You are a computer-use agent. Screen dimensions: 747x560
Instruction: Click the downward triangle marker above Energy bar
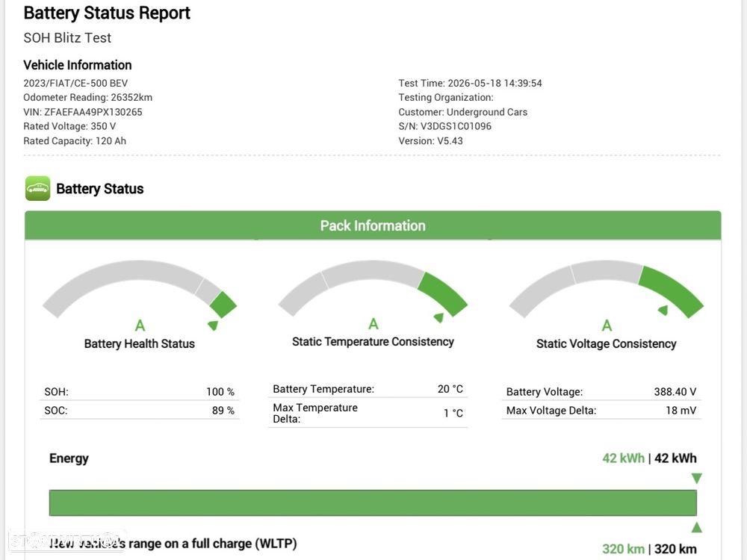point(696,478)
